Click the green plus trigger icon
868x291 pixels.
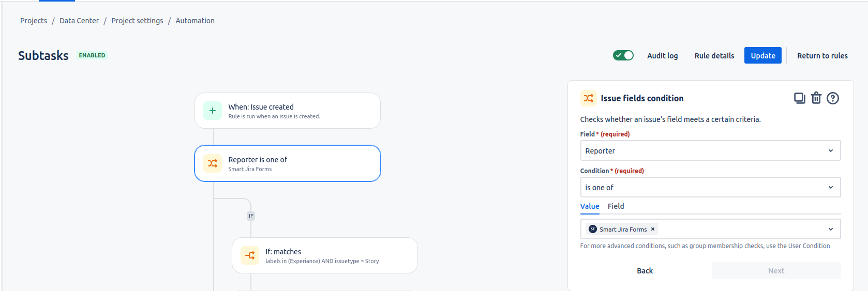[x=213, y=111]
